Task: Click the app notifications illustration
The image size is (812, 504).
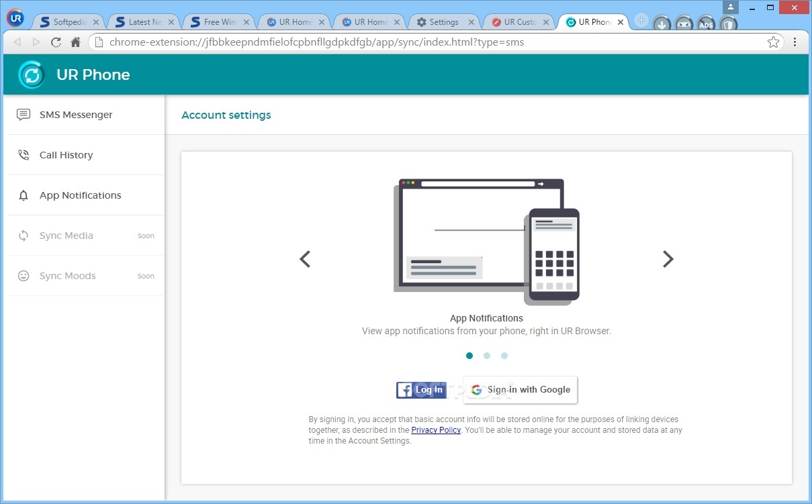Action: click(486, 241)
